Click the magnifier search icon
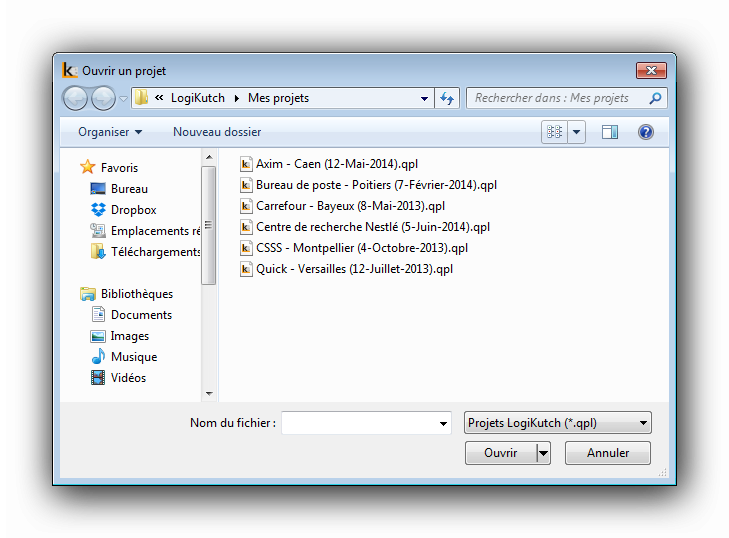 (x=655, y=98)
